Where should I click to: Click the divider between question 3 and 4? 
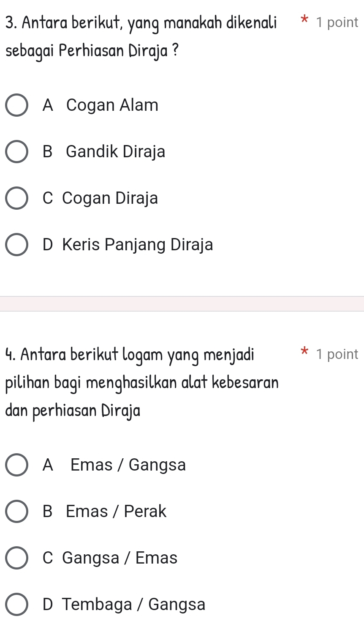tap(182, 303)
